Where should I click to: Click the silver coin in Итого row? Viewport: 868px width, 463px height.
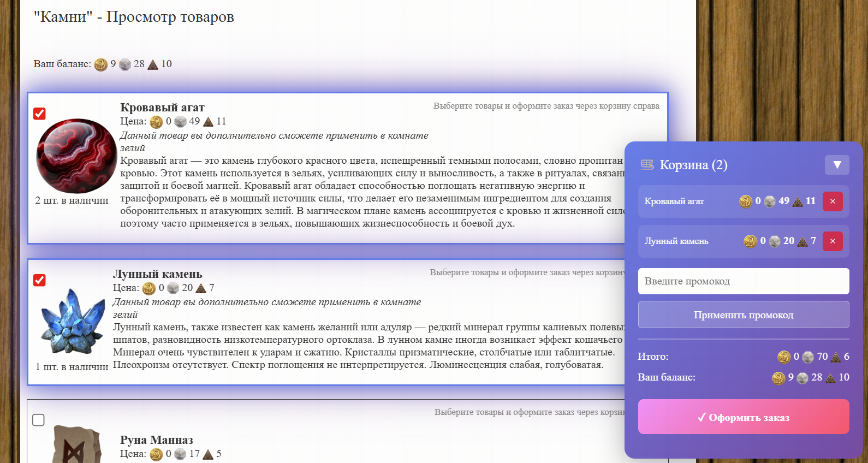(x=808, y=357)
